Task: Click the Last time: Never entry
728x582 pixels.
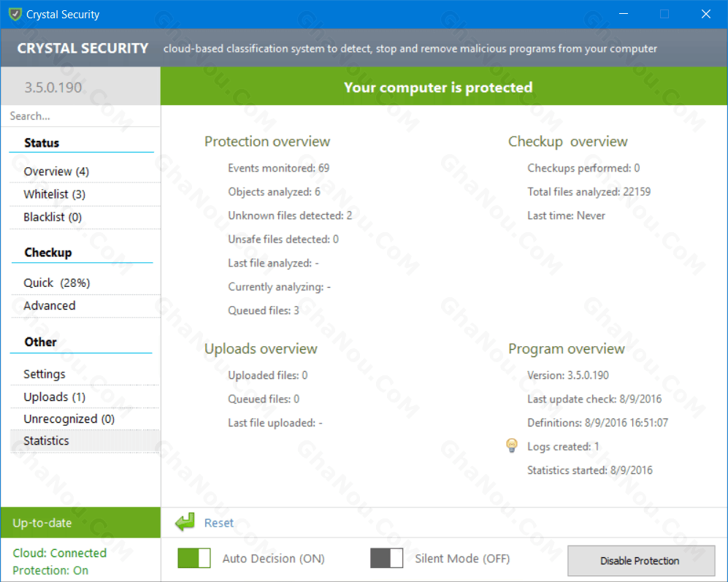Action: (566, 215)
